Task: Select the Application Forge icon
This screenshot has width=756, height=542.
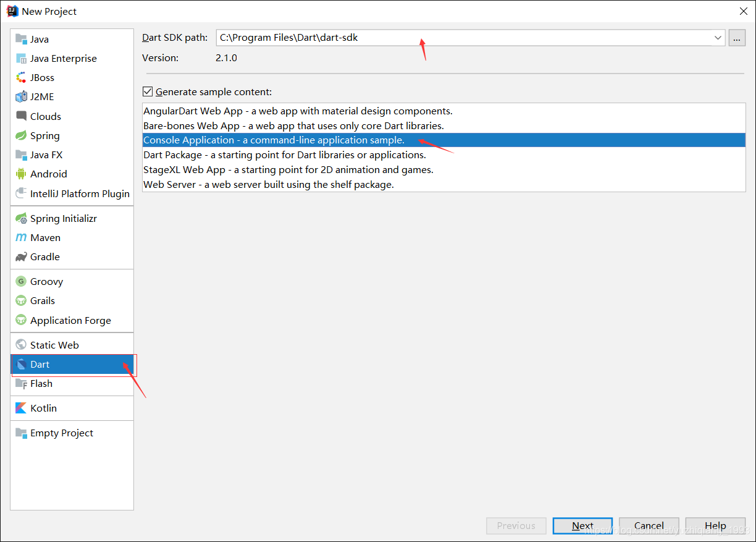Action: pyautogui.click(x=21, y=320)
